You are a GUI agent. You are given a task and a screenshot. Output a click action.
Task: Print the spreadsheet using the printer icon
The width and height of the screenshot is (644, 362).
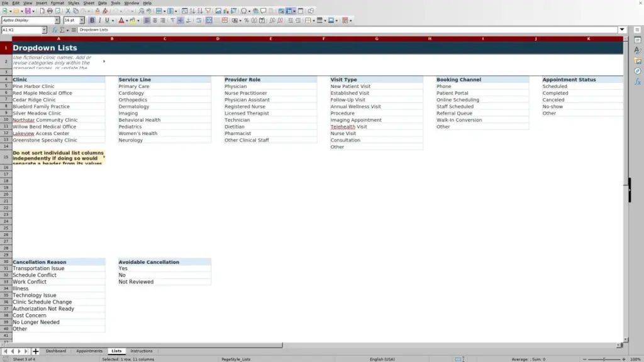pyautogui.click(x=50, y=11)
